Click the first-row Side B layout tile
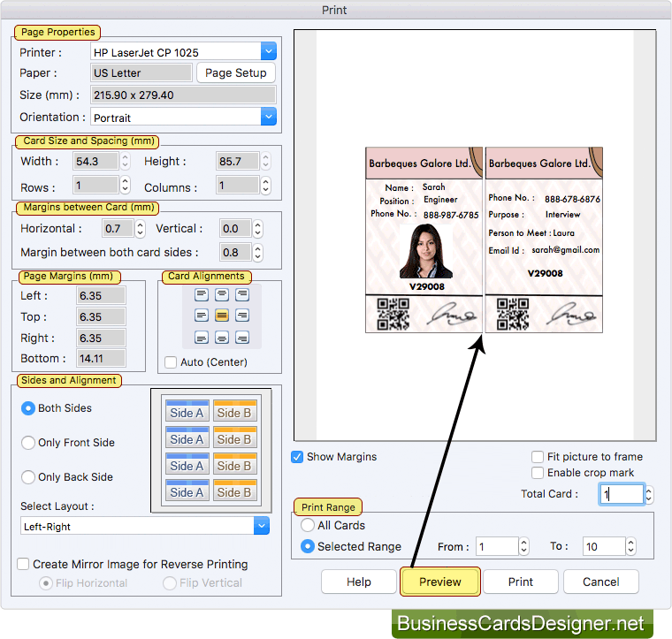Screen dimensions: 672x639 point(234,411)
